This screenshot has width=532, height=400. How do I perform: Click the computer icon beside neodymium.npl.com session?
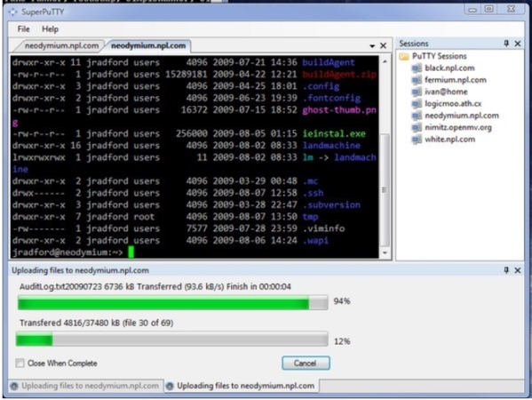[417, 116]
